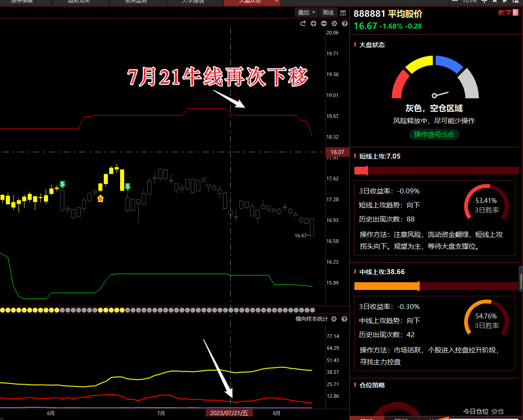Screen dimensions: 523x420
Task: Click the 操作信号:S点 signal badge
Action: pos(434,134)
